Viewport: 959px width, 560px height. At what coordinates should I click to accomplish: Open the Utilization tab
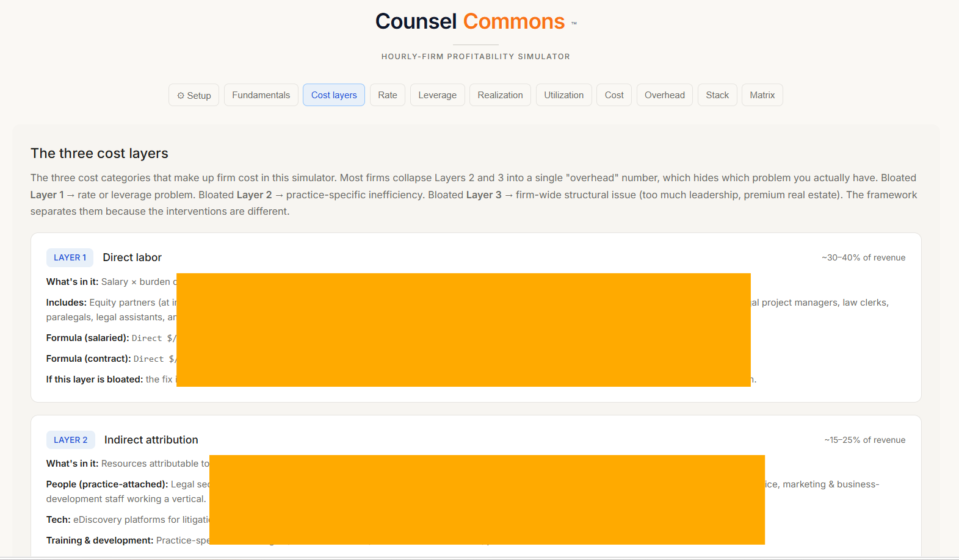(x=563, y=95)
